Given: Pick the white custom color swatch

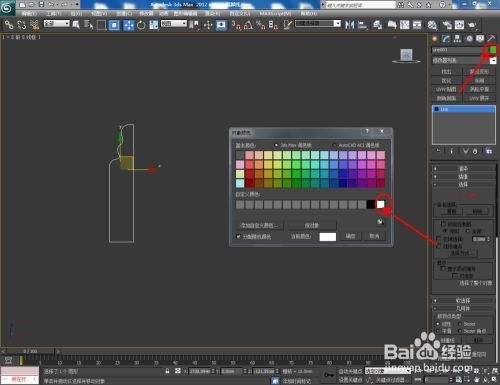Looking at the screenshot, I should click(380, 204).
